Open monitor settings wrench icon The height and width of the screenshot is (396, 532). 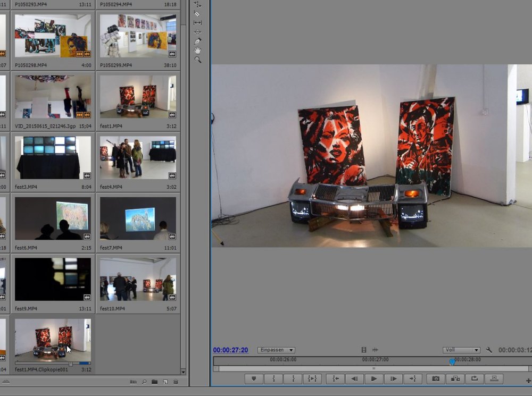[489, 350]
